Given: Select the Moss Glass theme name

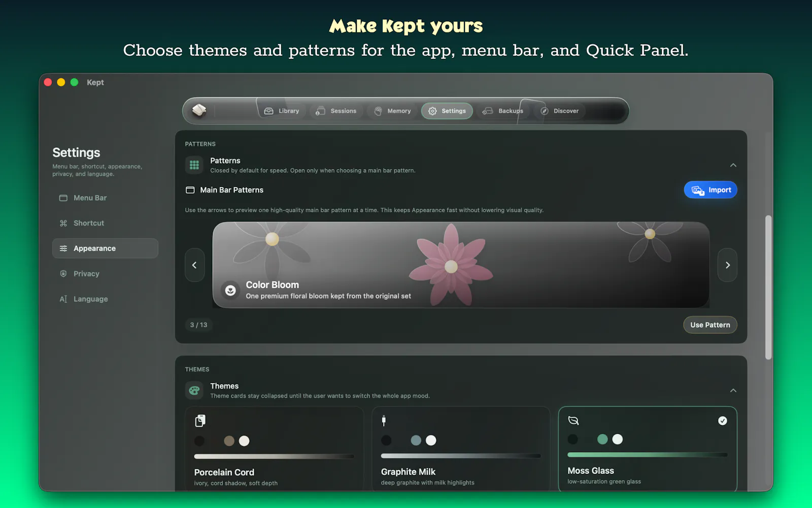Looking at the screenshot, I should coord(591,471).
